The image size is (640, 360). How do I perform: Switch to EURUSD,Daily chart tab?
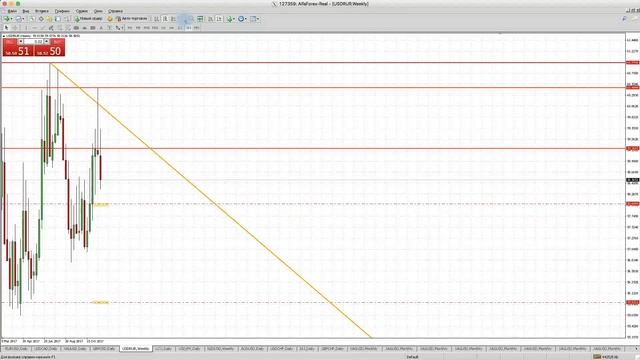(x=16, y=349)
